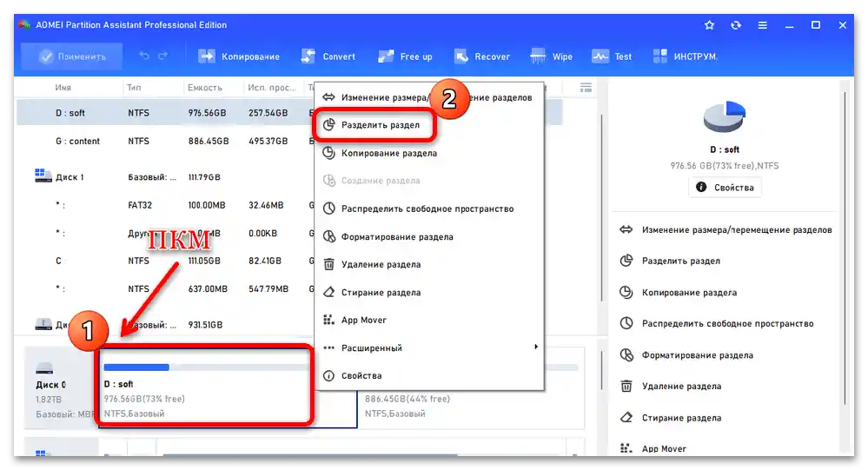Open the Копирование toolbar tool
868x470 pixels.
click(239, 56)
